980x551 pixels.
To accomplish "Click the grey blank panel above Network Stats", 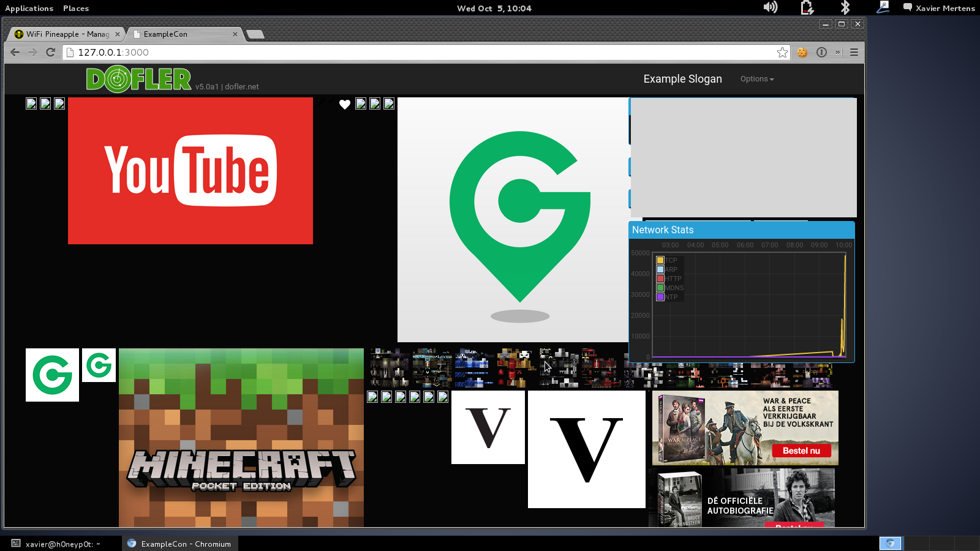I will (744, 157).
